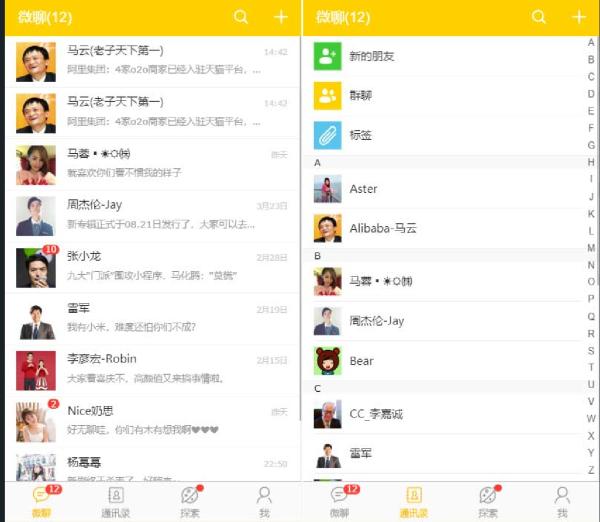Viewport: 600px width, 522px height.
Task: Select Bear contact name
Action: 362,361
